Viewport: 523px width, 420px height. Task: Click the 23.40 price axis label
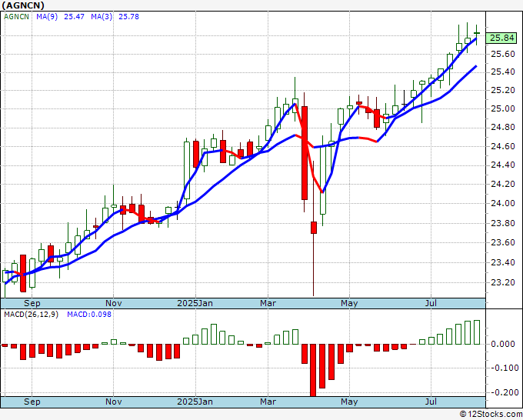point(503,262)
